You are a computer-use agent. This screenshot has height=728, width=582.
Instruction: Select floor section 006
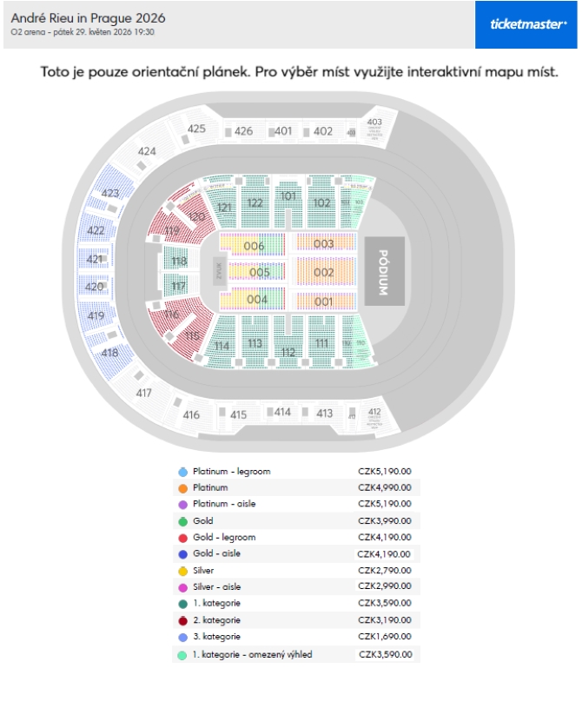click(x=253, y=245)
